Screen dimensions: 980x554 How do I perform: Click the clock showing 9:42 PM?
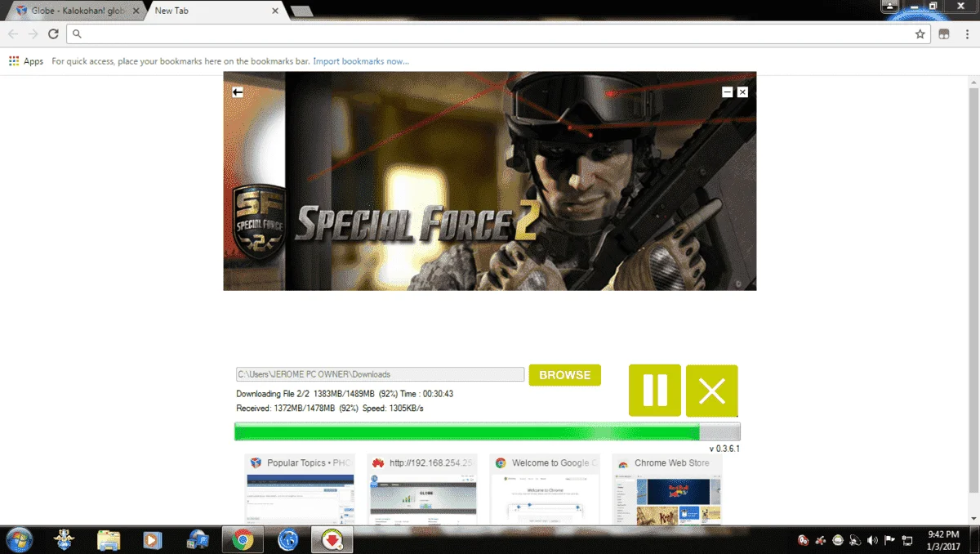point(943,539)
